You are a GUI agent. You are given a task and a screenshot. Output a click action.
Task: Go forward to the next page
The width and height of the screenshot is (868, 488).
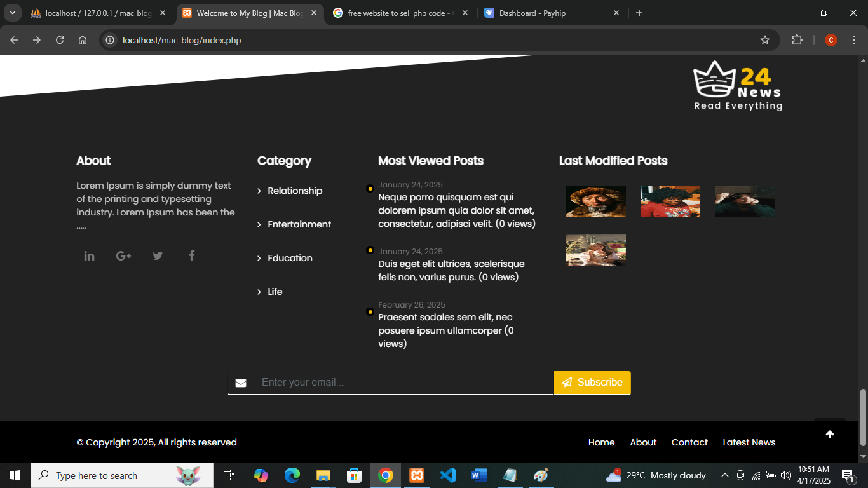(37, 40)
